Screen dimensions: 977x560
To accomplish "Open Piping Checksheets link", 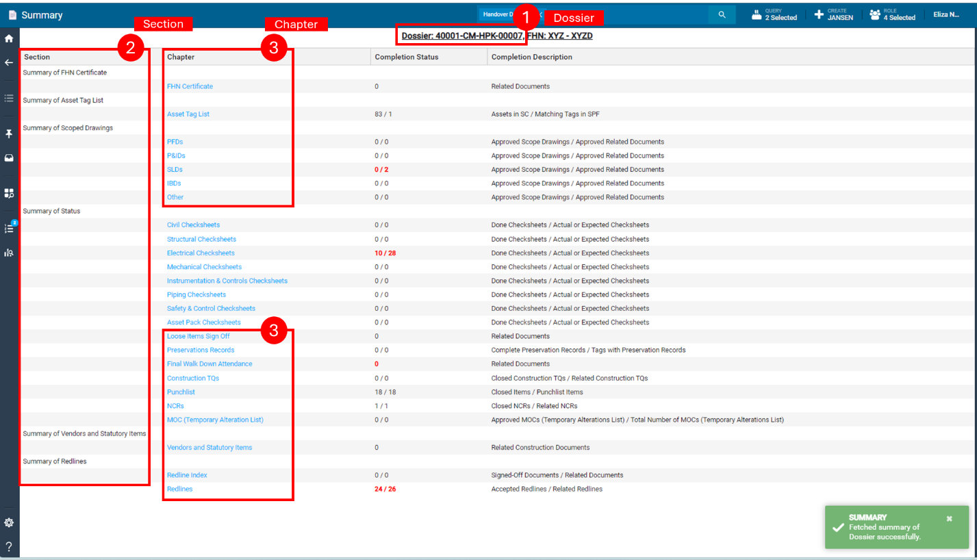I will pyautogui.click(x=196, y=294).
